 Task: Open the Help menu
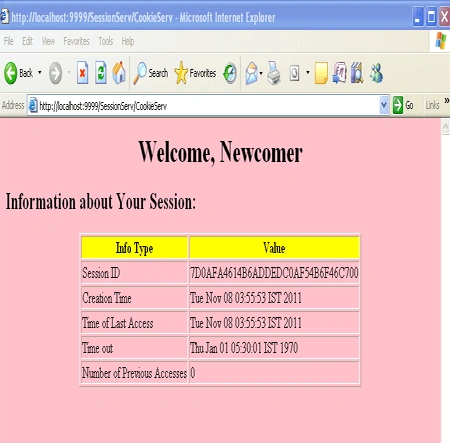(x=128, y=41)
